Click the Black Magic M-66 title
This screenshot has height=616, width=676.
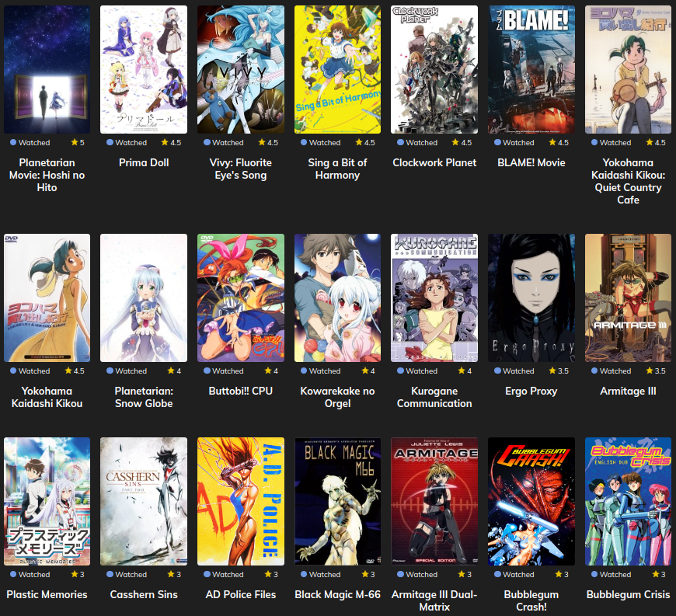[337, 594]
